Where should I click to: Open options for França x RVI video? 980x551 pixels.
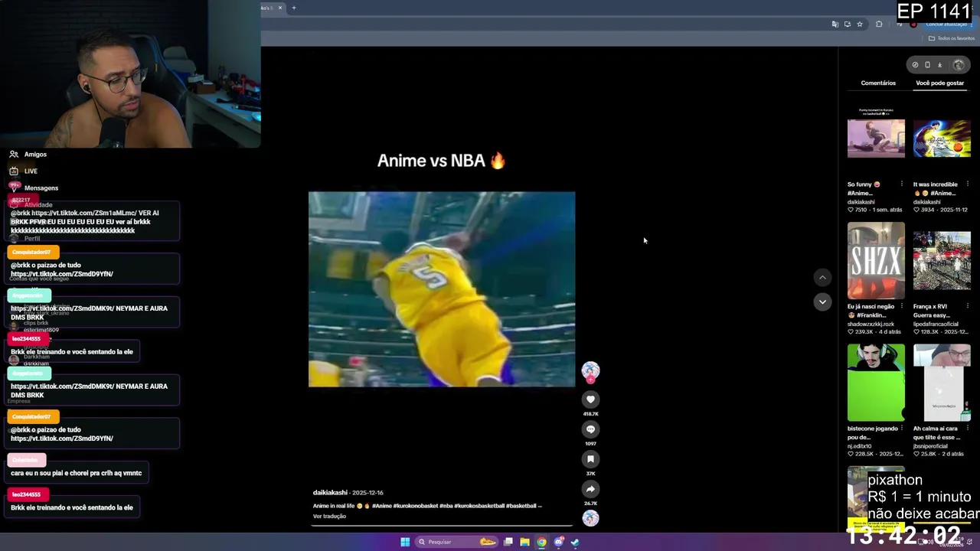pos(967,306)
